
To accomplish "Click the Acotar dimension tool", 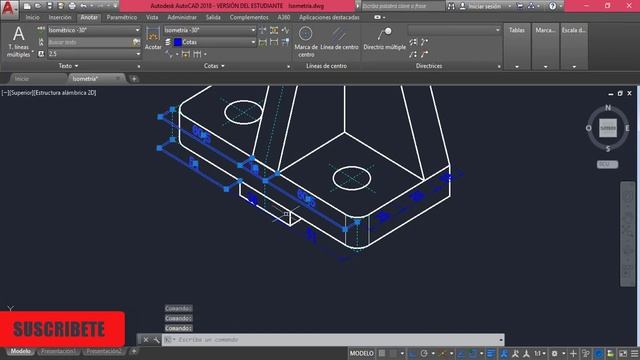I will [153, 38].
